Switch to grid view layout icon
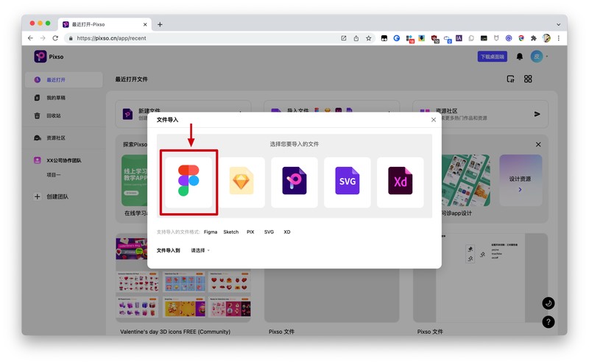This screenshot has height=364, width=589. 528,79
